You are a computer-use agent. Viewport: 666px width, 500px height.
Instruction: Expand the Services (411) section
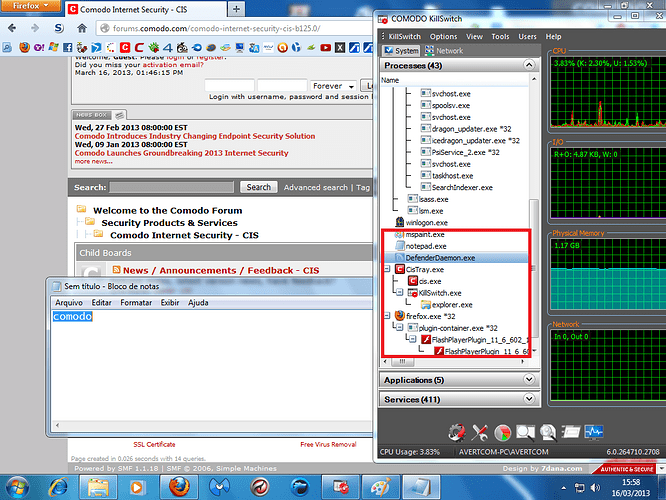point(529,398)
